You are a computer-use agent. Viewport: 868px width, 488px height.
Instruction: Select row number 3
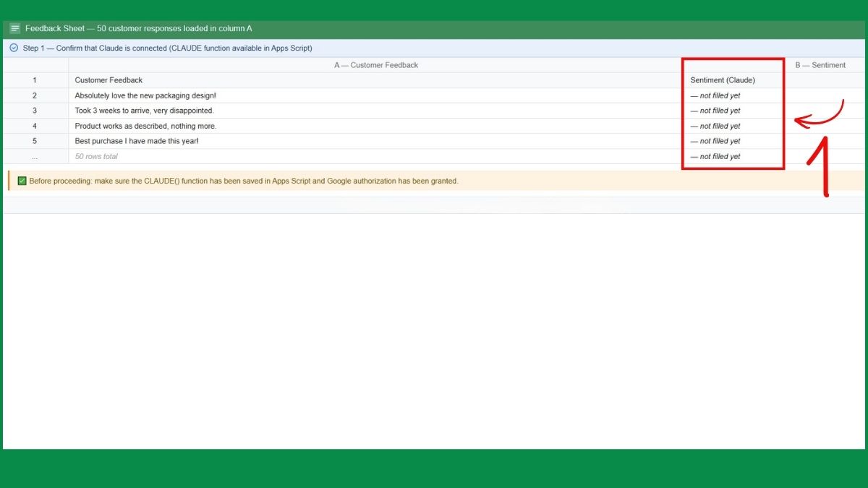pyautogui.click(x=35, y=111)
